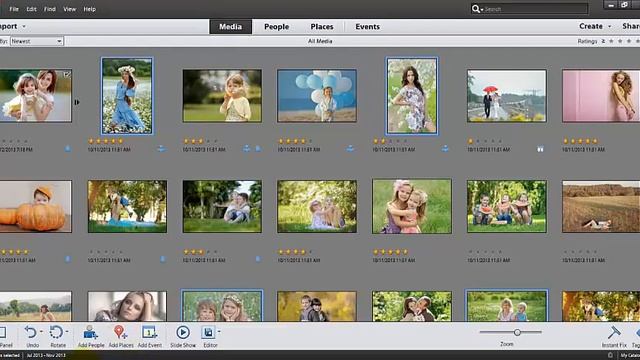
Task: Click first star under wedding couple umbrella photo
Action: 471,141
